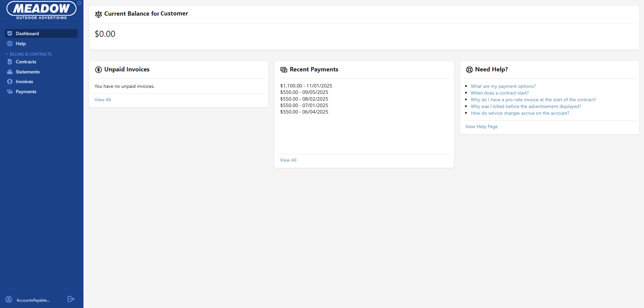644x308 pixels.
Task: Click the card icon on Recent Payments header
Action: point(283,69)
